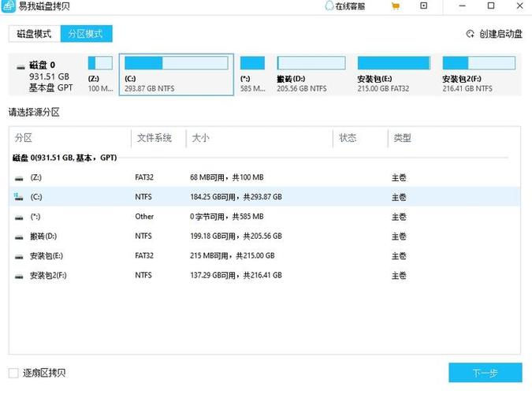Click "0字节可用, 共585 MB" size text

point(227,217)
